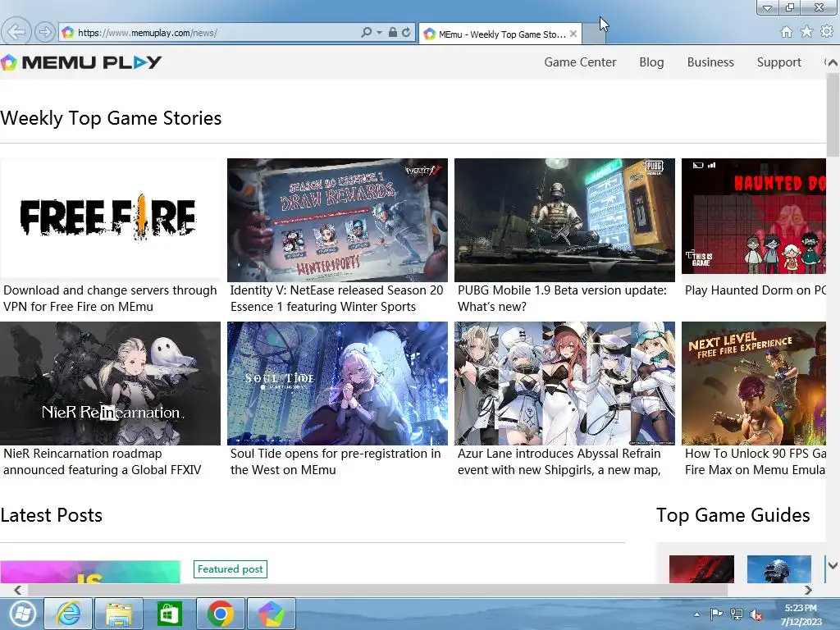Open the Azur Lane shipgirls thumbnail
Image resolution: width=840 pixels, height=630 pixels.
564,383
